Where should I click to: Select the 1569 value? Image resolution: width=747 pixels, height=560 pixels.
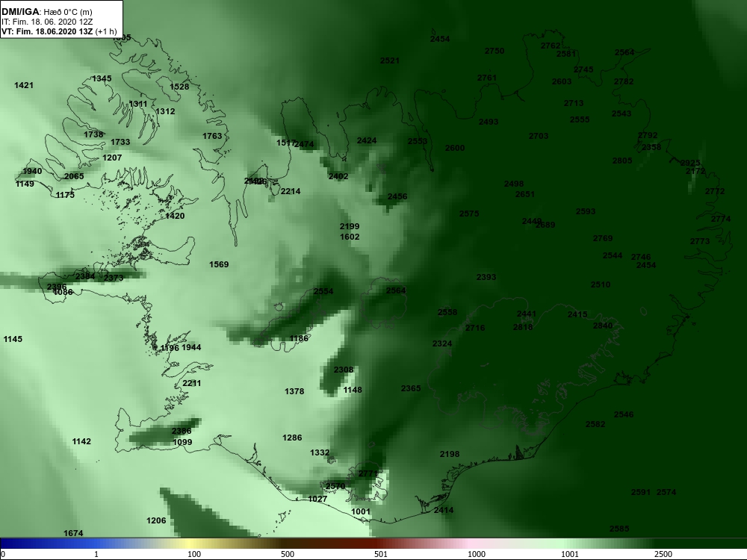[x=219, y=265]
